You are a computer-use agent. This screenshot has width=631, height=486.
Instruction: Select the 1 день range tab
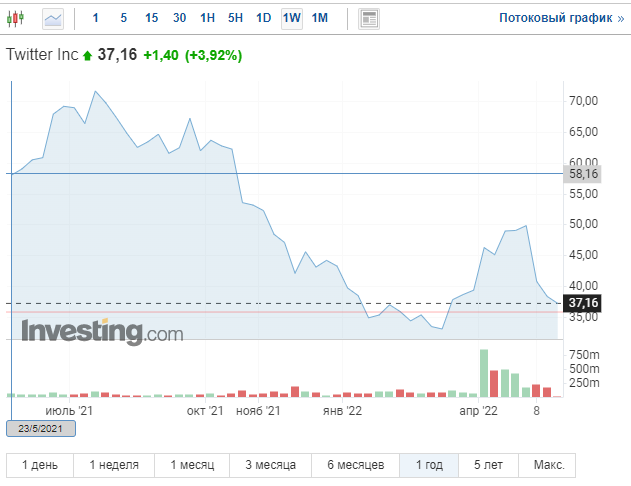40,465
